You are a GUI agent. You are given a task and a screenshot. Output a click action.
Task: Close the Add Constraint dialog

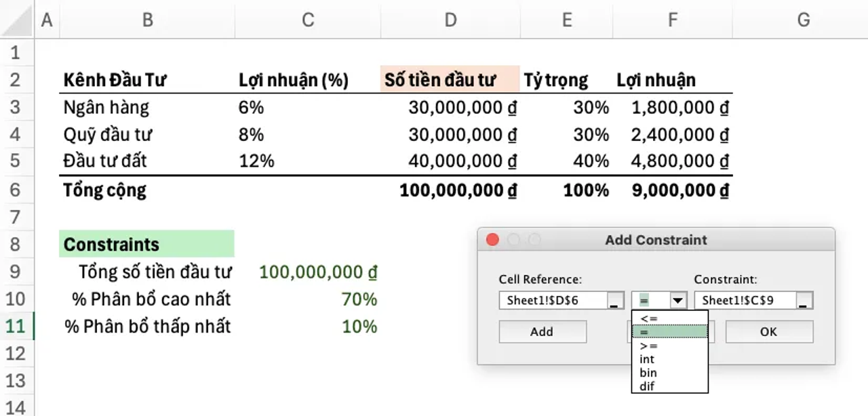pos(493,240)
